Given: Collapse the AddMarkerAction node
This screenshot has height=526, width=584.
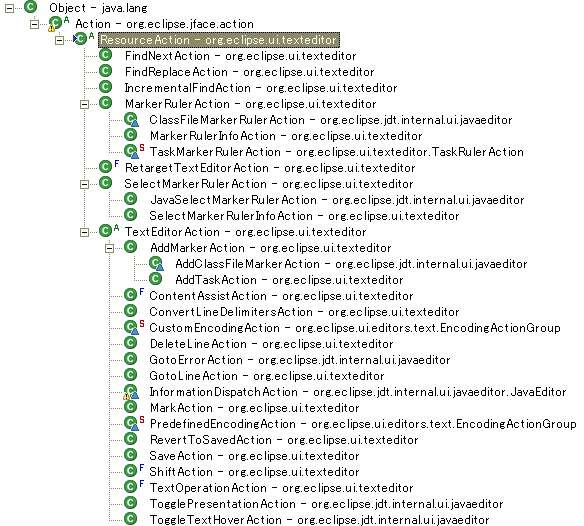Looking at the screenshot, I should [109, 248].
